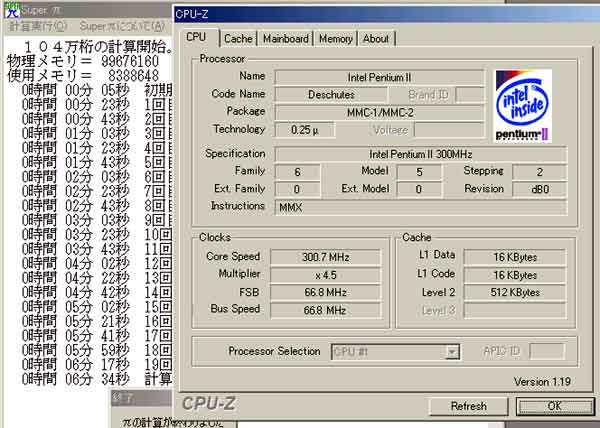Expand the Processor Selection dropdown arrow
The height and width of the screenshot is (428, 600).
452,352
